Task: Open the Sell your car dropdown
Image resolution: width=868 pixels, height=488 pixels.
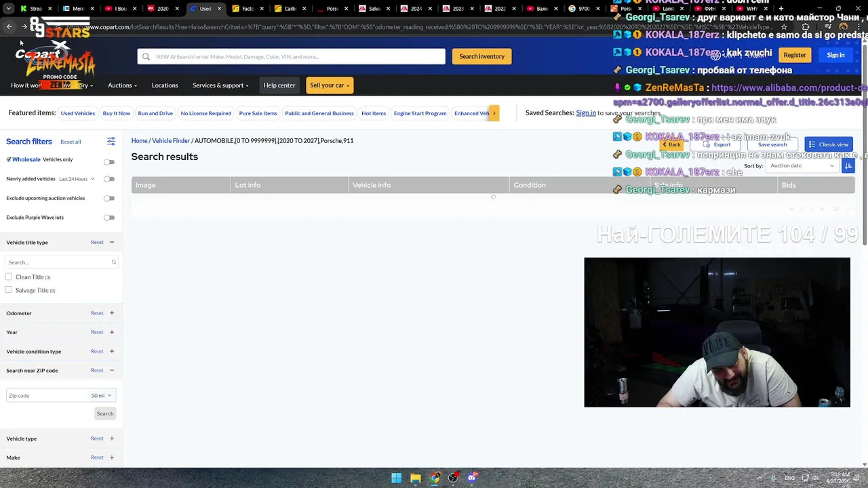Action: [330, 85]
